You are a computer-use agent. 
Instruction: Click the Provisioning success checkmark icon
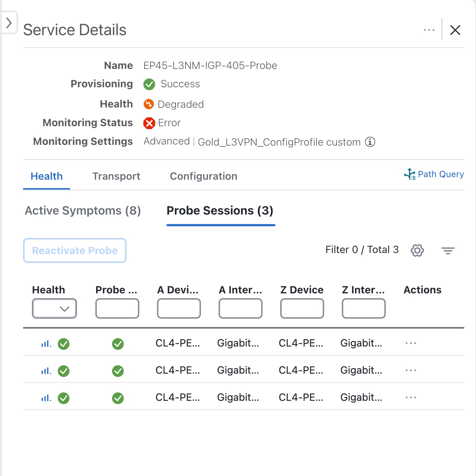pyautogui.click(x=149, y=84)
